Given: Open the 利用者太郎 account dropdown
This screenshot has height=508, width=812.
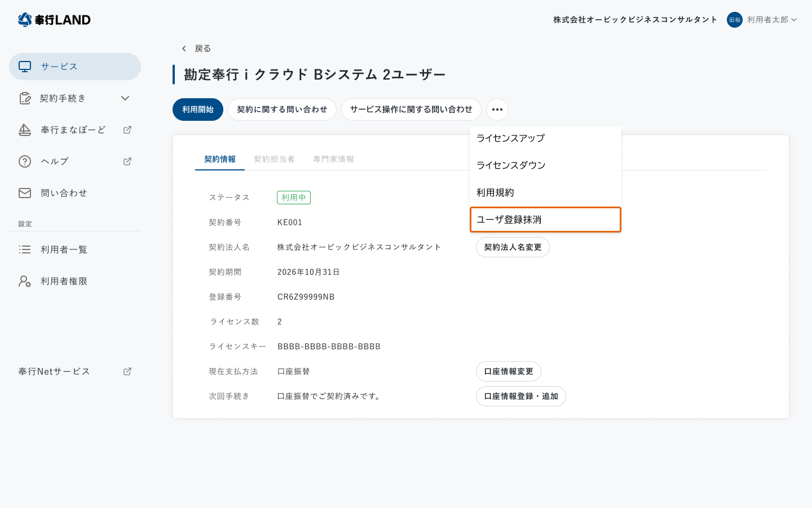Looking at the screenshot, I should pyautogui.click(x=772, y=20).
